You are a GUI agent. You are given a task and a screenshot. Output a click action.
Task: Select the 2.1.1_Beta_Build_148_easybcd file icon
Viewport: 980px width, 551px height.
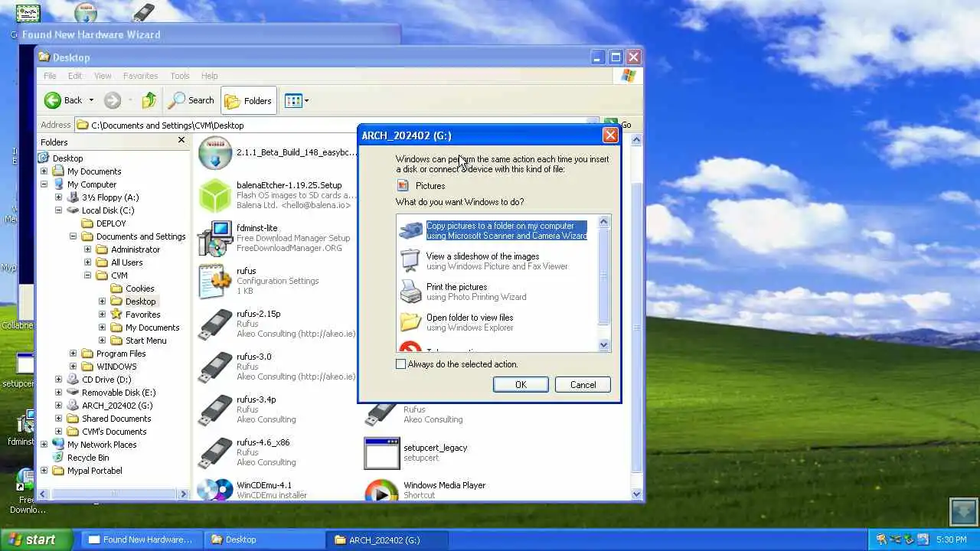coord(214,153)
